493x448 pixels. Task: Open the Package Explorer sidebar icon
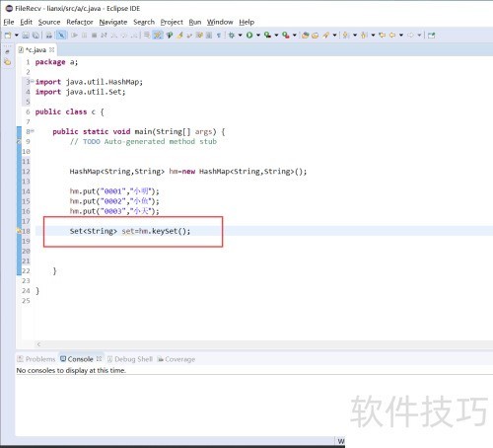[x=7, y=62]
